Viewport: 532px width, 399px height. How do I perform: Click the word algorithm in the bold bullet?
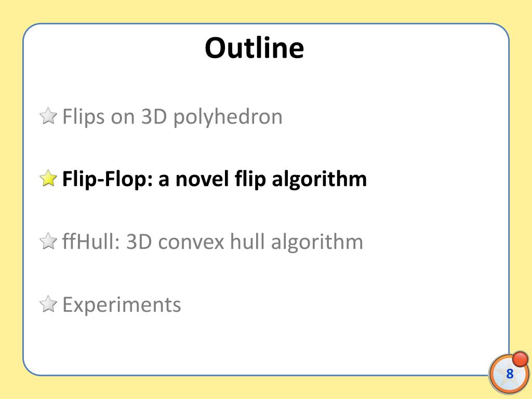pos(320,179)
